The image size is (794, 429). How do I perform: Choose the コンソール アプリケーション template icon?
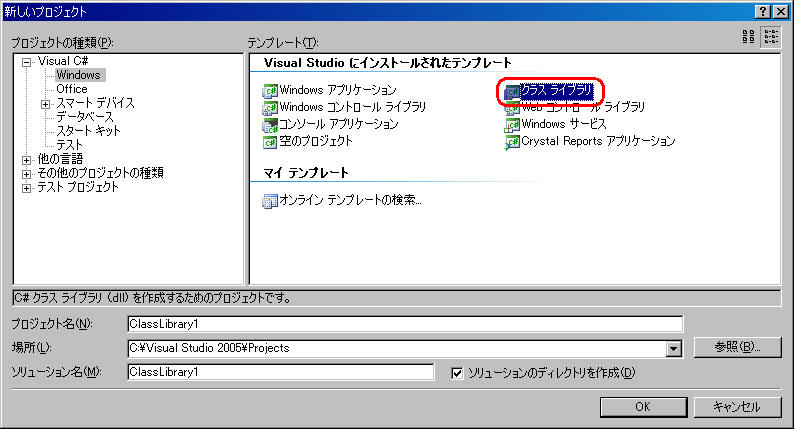click(x=269, y=125)
